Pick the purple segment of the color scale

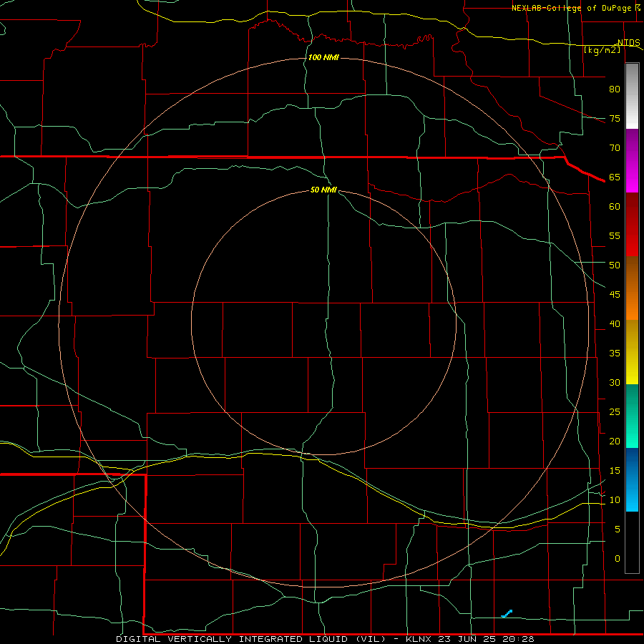pyautogui.click(x=632, y=144)
